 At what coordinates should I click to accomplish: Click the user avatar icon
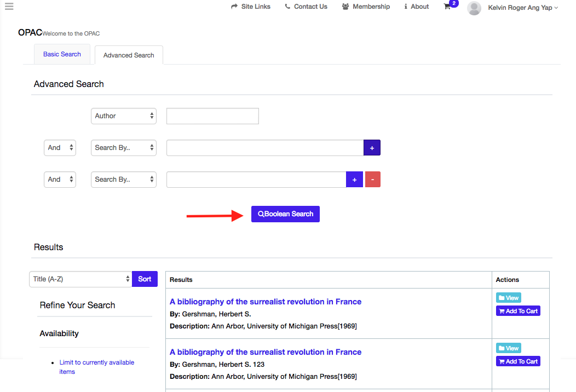coord(474,8)
